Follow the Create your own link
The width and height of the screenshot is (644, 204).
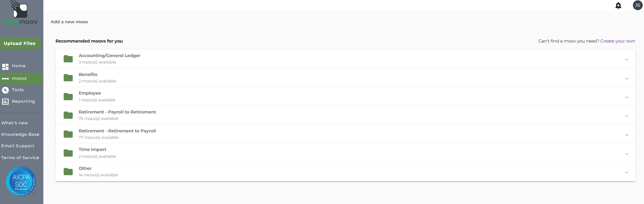tap(618, 41)
